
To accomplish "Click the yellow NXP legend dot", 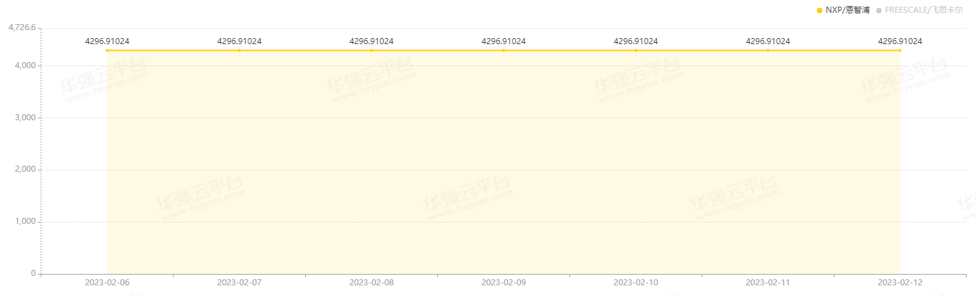I will [819, 11].
